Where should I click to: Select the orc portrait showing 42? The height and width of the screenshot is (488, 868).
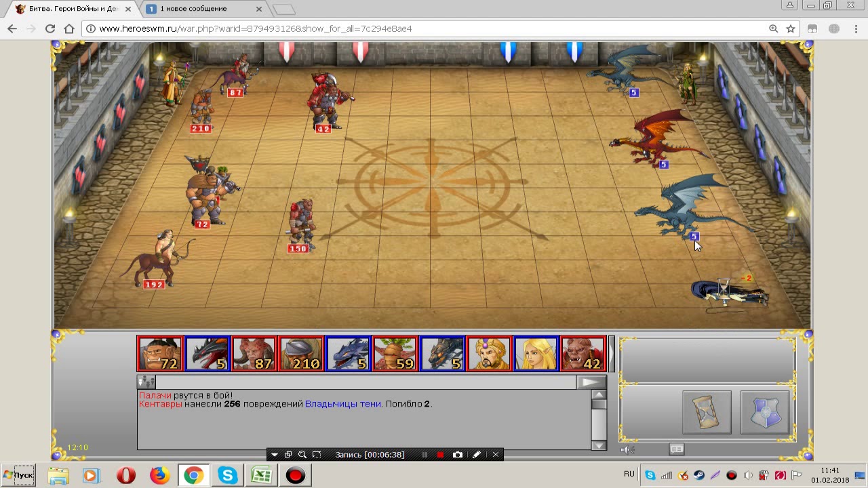(583, 354)
